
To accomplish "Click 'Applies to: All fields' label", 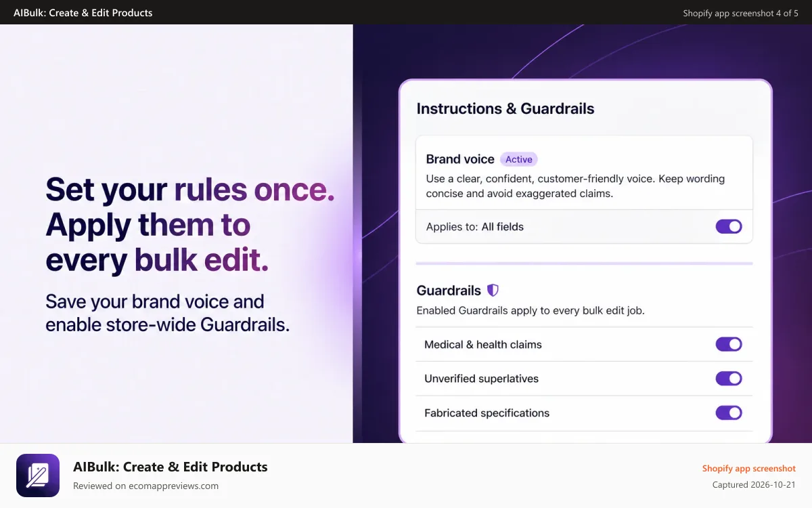I will point(475,227).
